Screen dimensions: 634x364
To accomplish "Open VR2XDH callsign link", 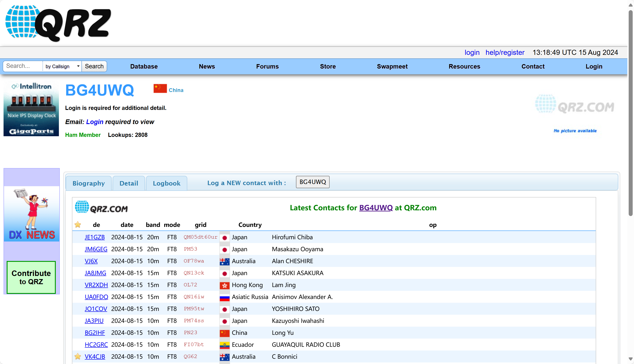I will 96,285.
